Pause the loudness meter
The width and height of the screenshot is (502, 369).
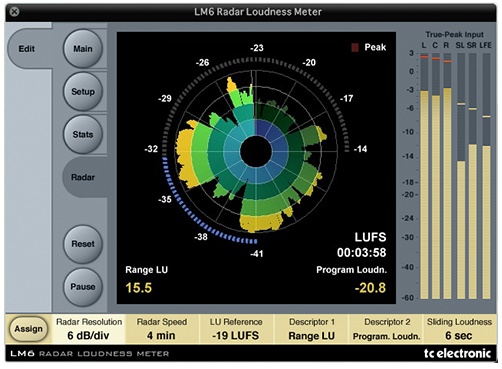click(83, 287)
